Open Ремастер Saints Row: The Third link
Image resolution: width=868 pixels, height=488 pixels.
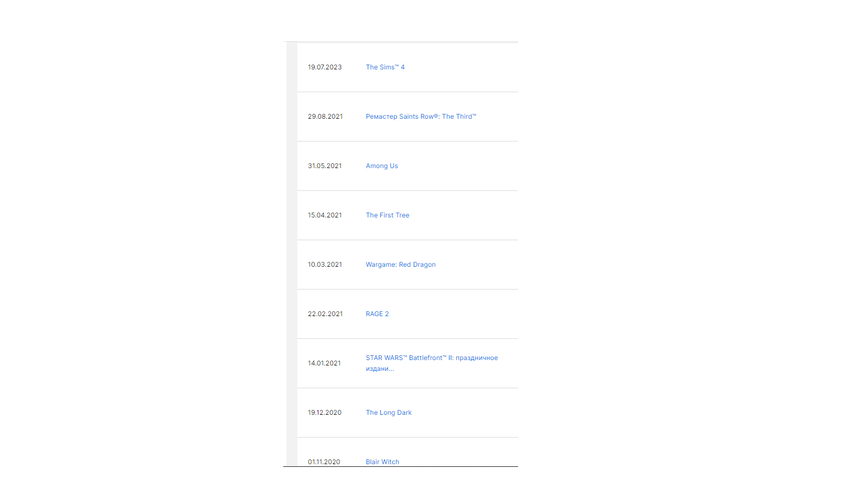[421, 117]
